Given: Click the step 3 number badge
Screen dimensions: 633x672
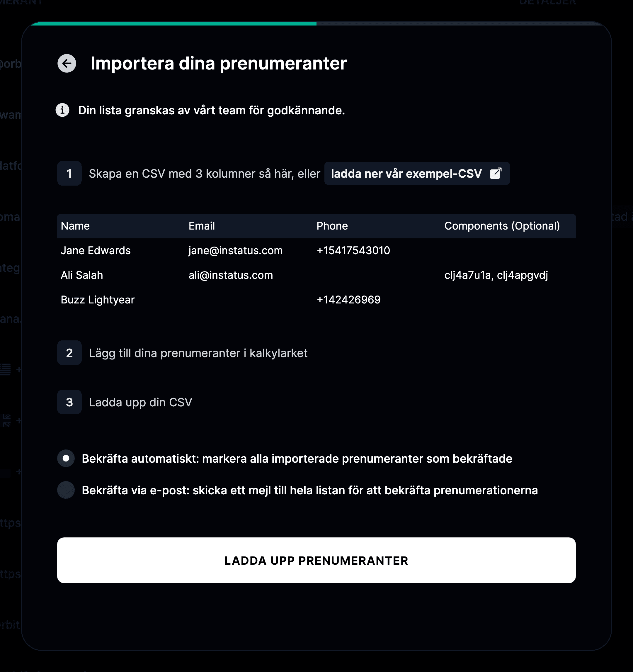Looking at the screenshot, I should point(69,402).
